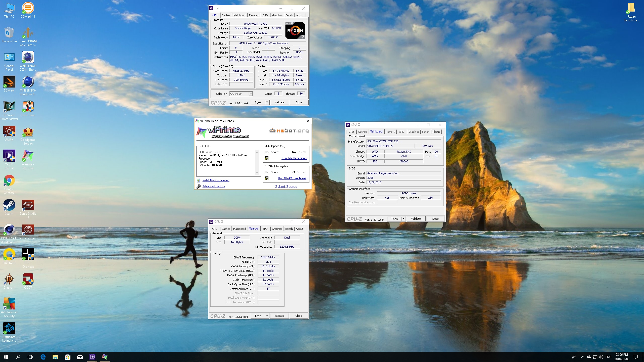
Task: Click the wPrime CPU List scrollbar
Action: tap(257, 162)
